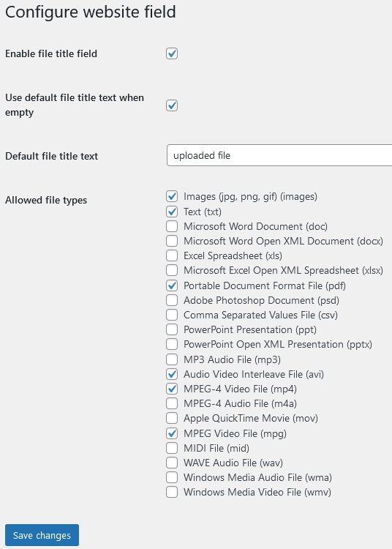
Task: Enable PowerPoint Presentation (ppt) file type
Action: pos(172,329)
